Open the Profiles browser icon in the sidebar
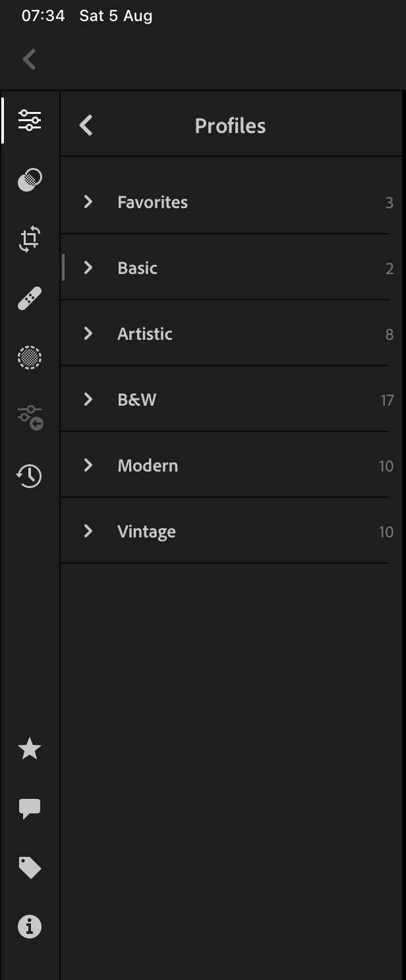 point(29,179)
